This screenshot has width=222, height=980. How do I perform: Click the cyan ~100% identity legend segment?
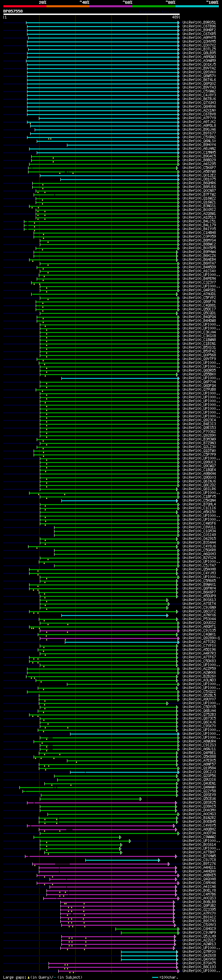coord(197,6)
